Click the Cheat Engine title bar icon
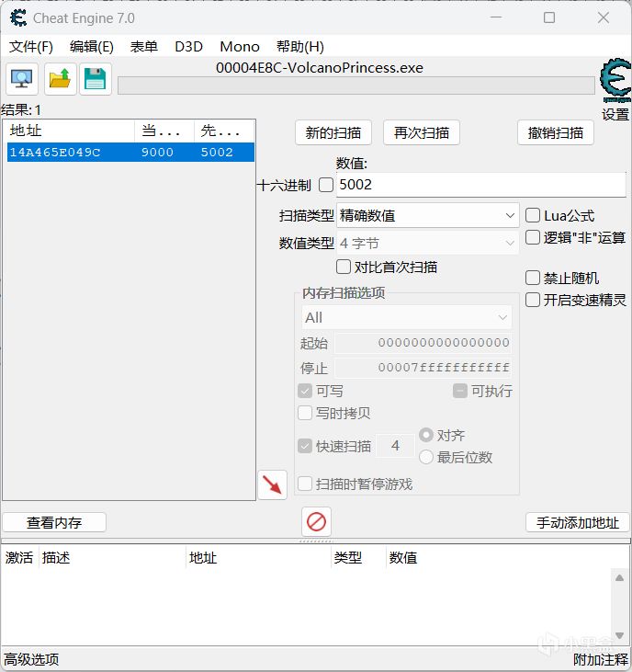 coord(18,18)
